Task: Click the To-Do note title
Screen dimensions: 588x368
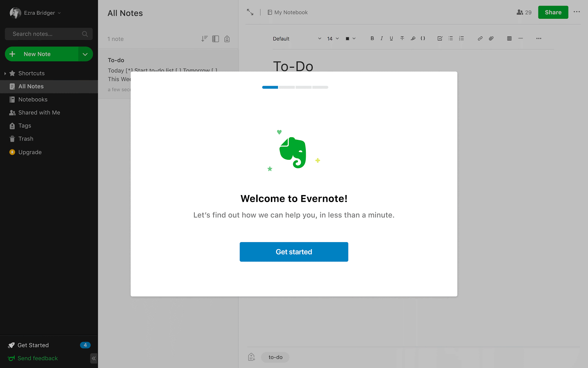Action: [x=293, y=66]
